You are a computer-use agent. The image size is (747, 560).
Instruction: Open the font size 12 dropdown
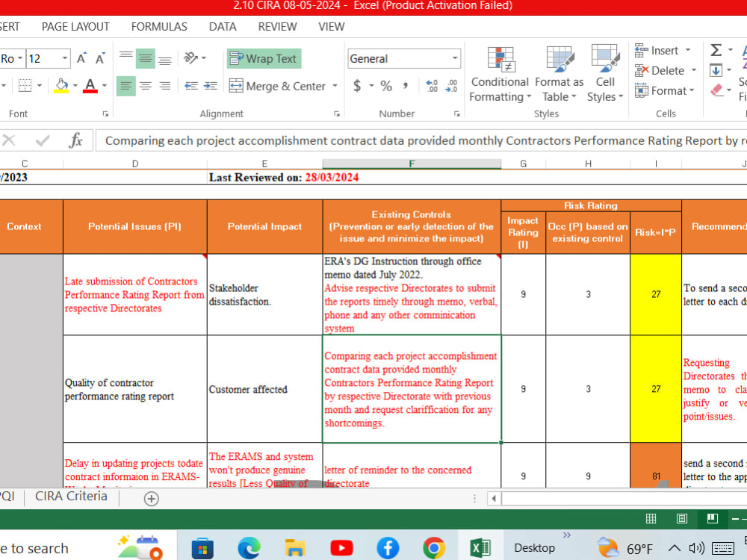(x=64, y=58)
